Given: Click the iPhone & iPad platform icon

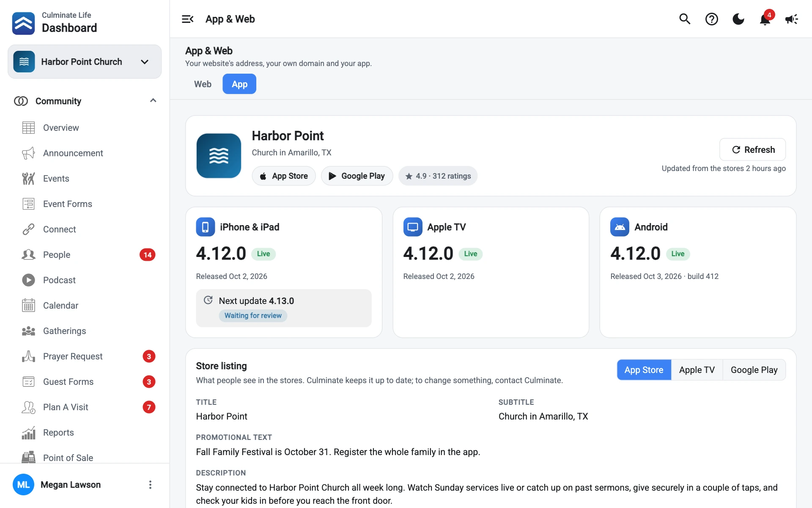Looking at the screenshot, I should click(x=205, y=227).
